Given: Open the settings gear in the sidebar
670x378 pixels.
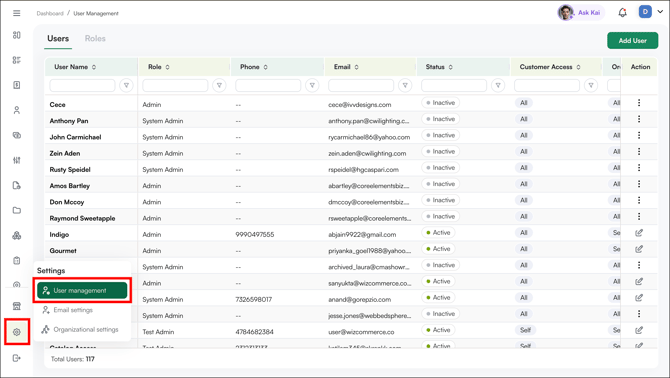Looking at the screenshot, I should point(17,332).
